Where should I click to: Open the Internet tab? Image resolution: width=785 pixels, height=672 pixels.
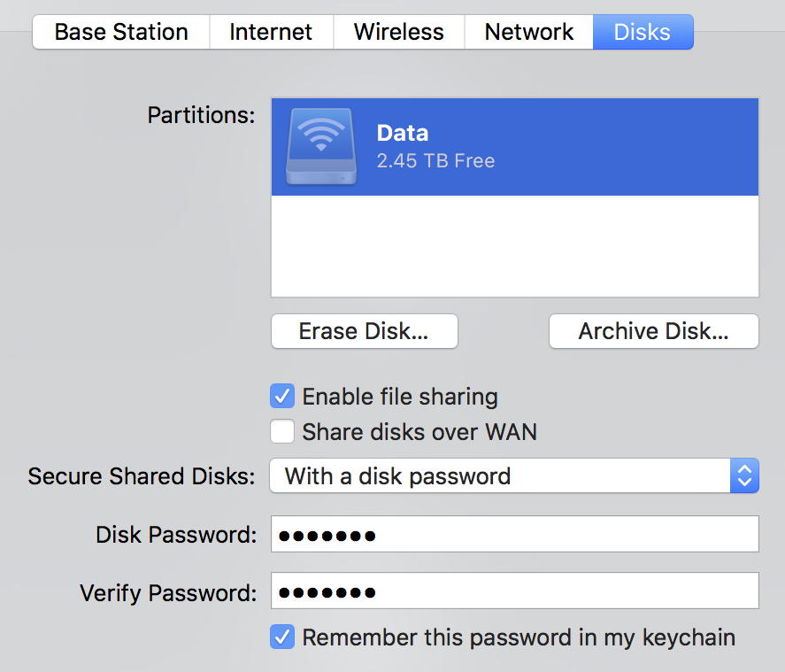271,33
